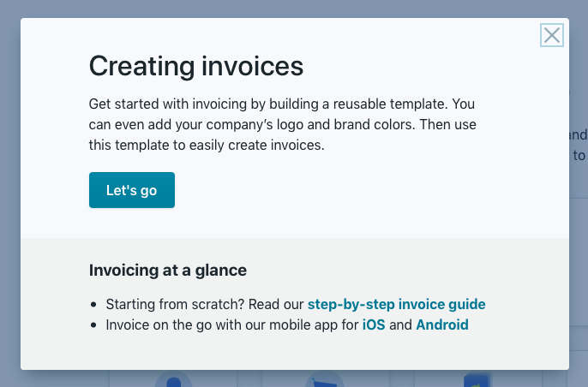Image resolution: width=588 pixels, height=387 pixels.
Task: Click the Let's go button
Action: tap(132, 190)
